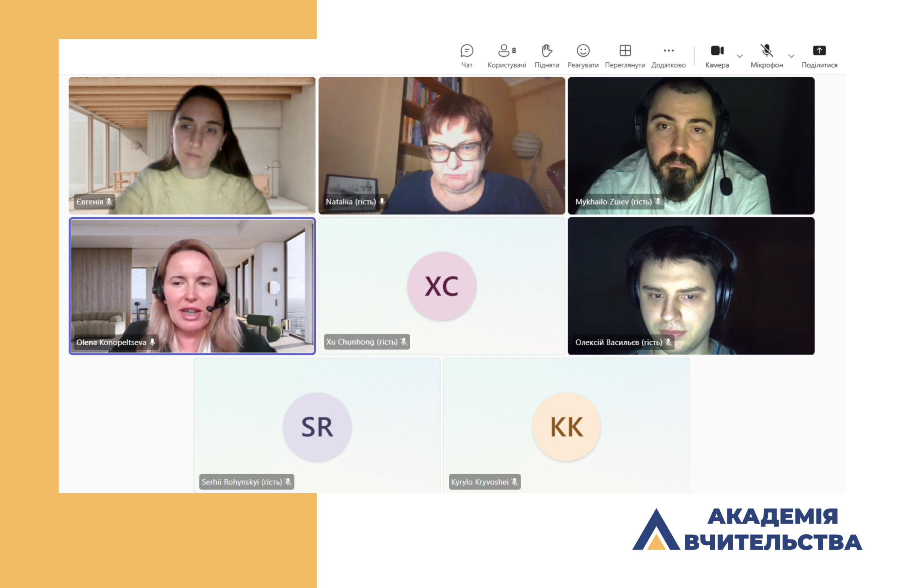Screen dimensions: 904x588
Task: Click Kyrylo Kryvoshei's KK avatar
Action: point(566,427)
